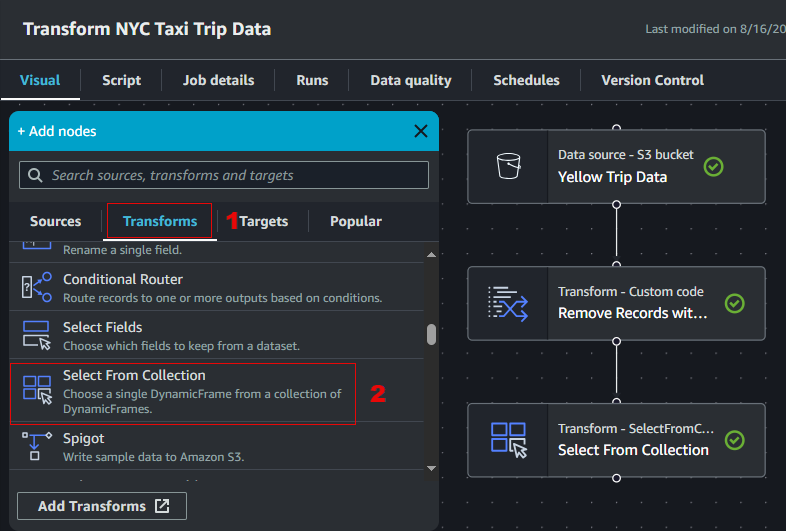This screenshot has height=531, width=786.
Task: Click the + Add nodes panel header
Action: [x=224, y=131]
